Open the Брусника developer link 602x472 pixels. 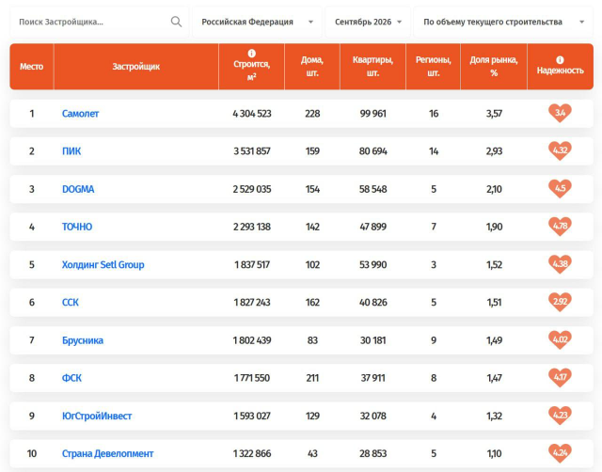83,341
